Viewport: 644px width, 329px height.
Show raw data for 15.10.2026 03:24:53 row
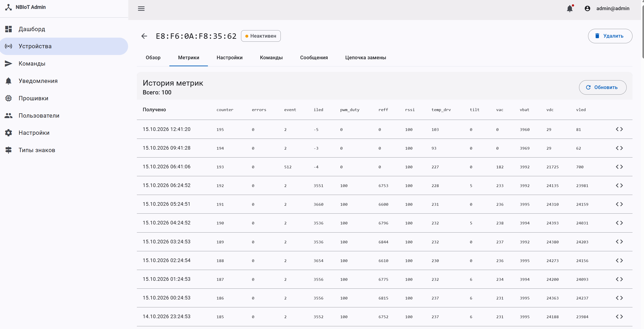click(x=619, y=242)
